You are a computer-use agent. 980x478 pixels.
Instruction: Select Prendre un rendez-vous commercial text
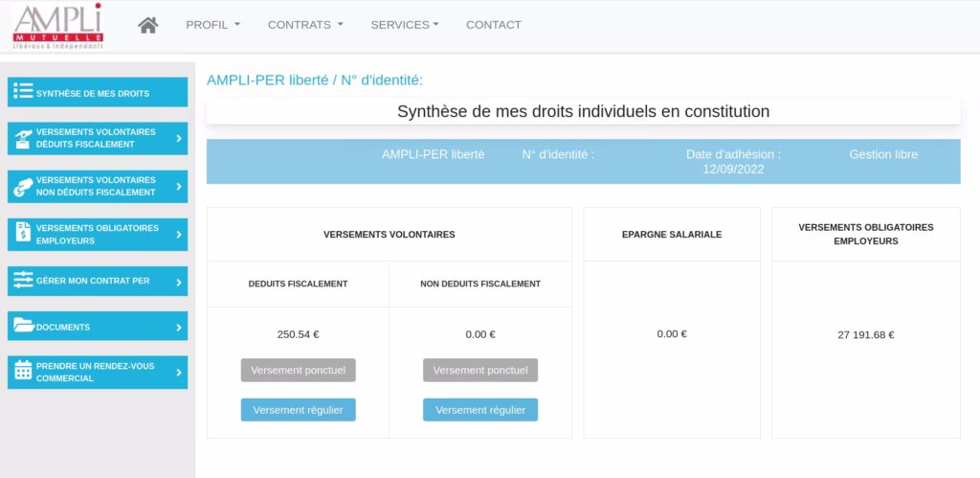95,372
